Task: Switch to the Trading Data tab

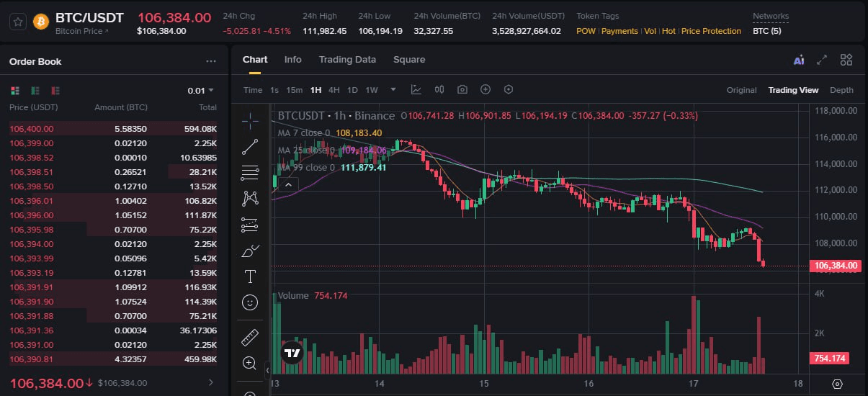Action: pyautogui.click(x=347, y=60)
